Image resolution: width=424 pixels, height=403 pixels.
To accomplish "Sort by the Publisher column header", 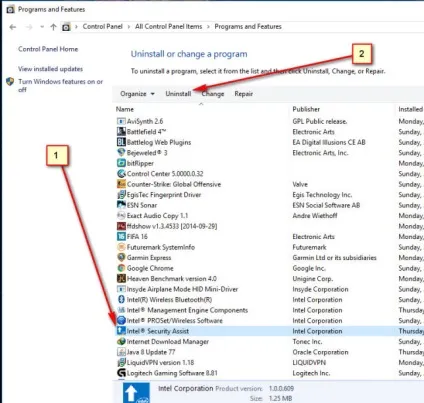I will pyautogui.click(x=306, y=109).
